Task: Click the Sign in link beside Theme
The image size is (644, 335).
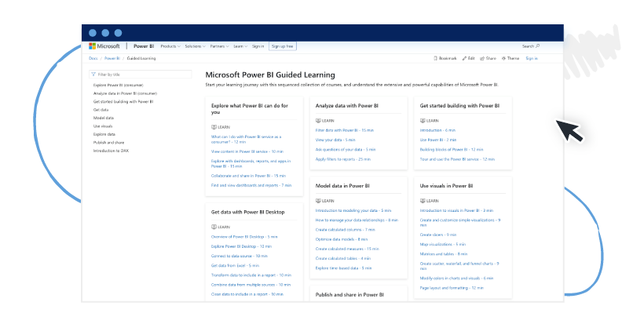Action: [532, 58]
